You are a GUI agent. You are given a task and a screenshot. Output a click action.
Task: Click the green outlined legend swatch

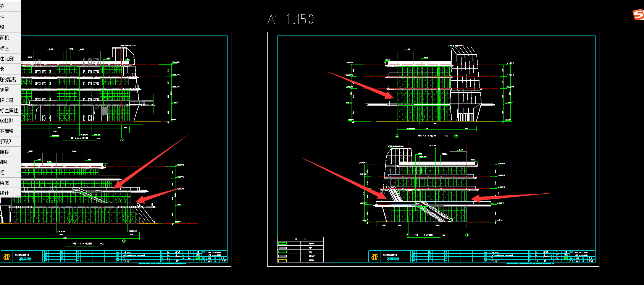(x=282, y=252)
